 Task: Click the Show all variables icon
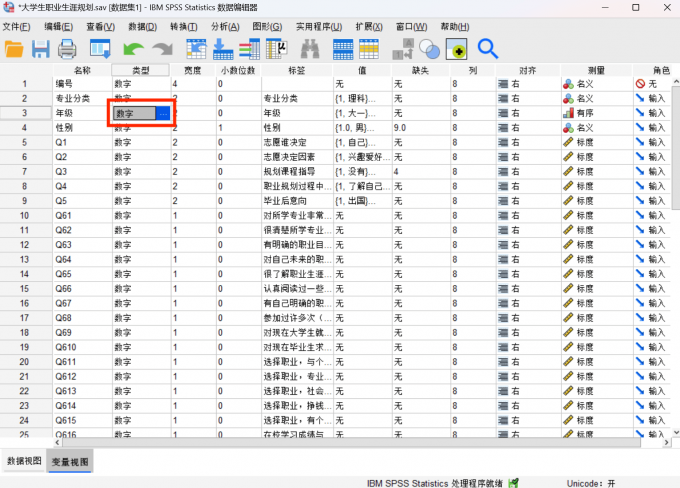[457, 49]
